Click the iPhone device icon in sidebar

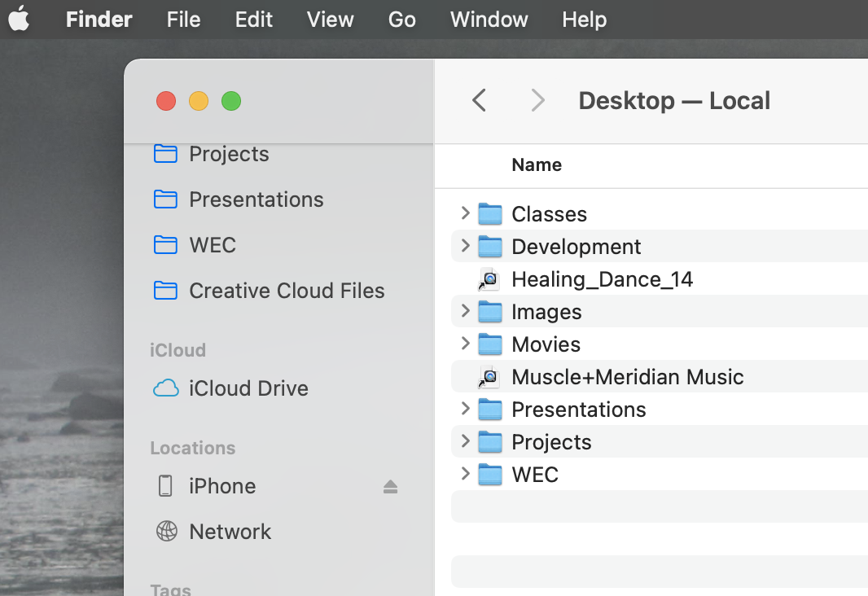(x=165, y=486)
